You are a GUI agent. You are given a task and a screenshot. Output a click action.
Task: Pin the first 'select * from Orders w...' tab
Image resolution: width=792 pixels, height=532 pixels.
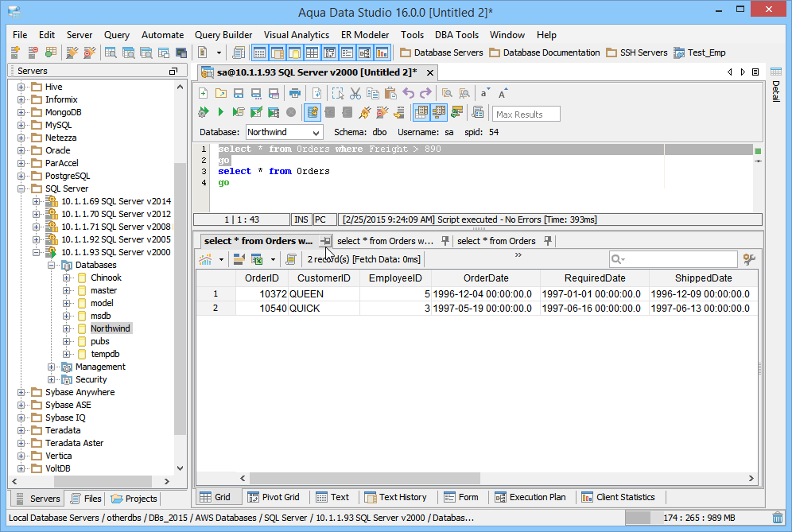click(x=325, y=241)
